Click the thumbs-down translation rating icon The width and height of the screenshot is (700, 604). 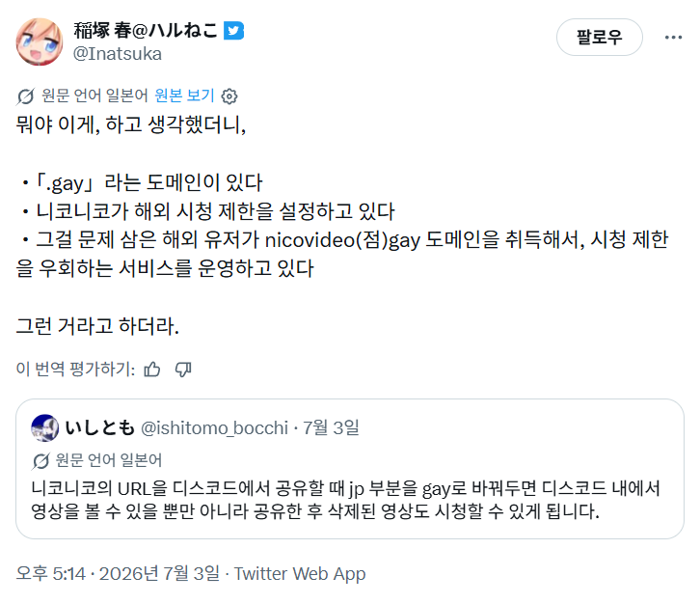183,369
